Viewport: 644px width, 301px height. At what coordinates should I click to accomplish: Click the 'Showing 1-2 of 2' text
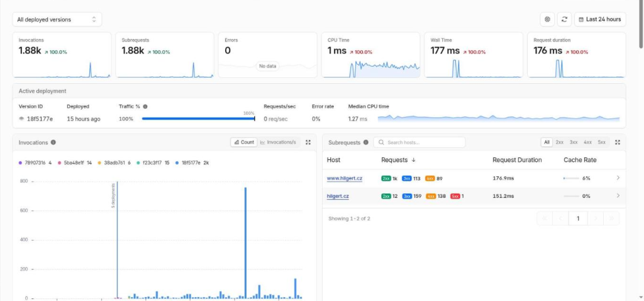[349, 219]
